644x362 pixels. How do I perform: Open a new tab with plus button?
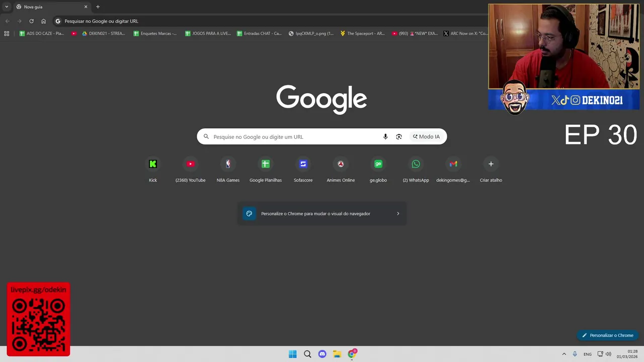98,7
